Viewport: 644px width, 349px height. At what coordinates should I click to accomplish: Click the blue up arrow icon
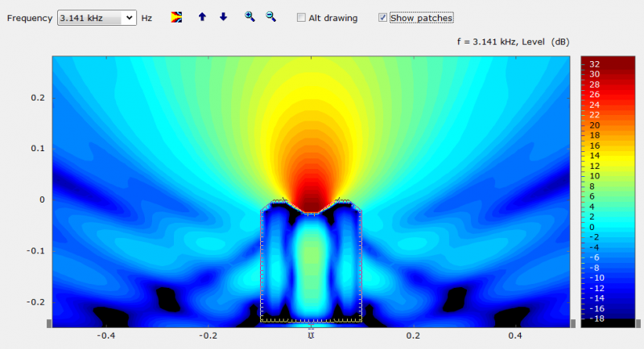point(202,17)
